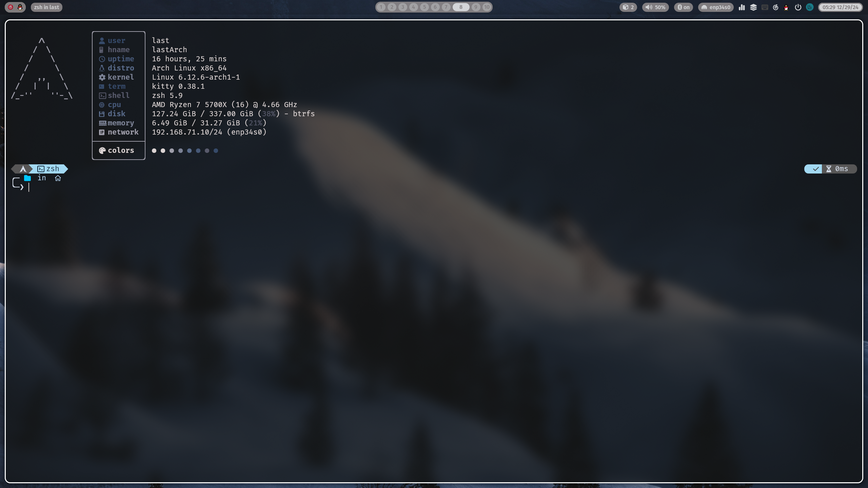Select the active workspace 8 pill
The image size is (868, 488).
pos(461,7)
